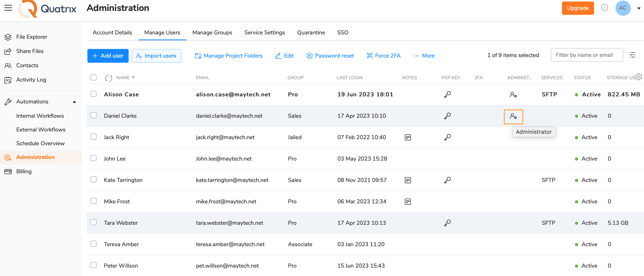Tick Tara Webster's row checkbox

coord(93,222)
